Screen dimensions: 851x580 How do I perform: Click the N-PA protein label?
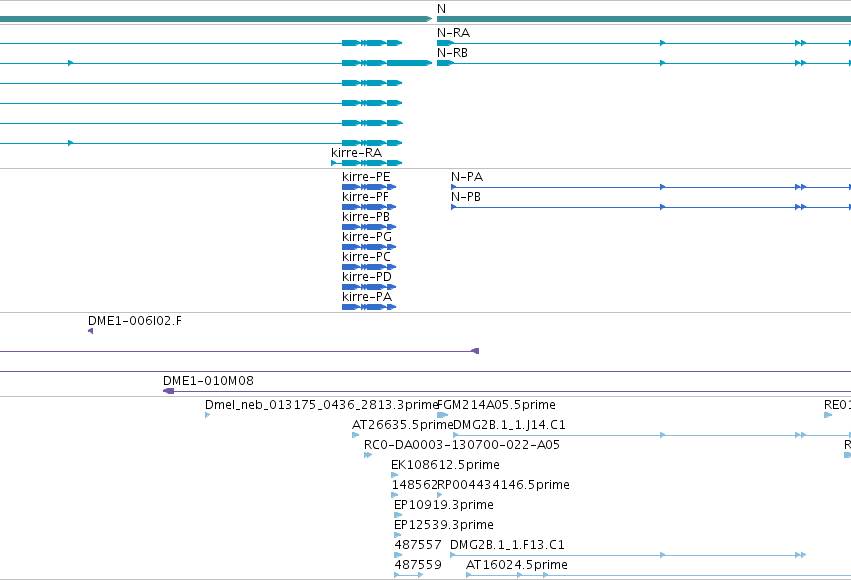(467, 177)
